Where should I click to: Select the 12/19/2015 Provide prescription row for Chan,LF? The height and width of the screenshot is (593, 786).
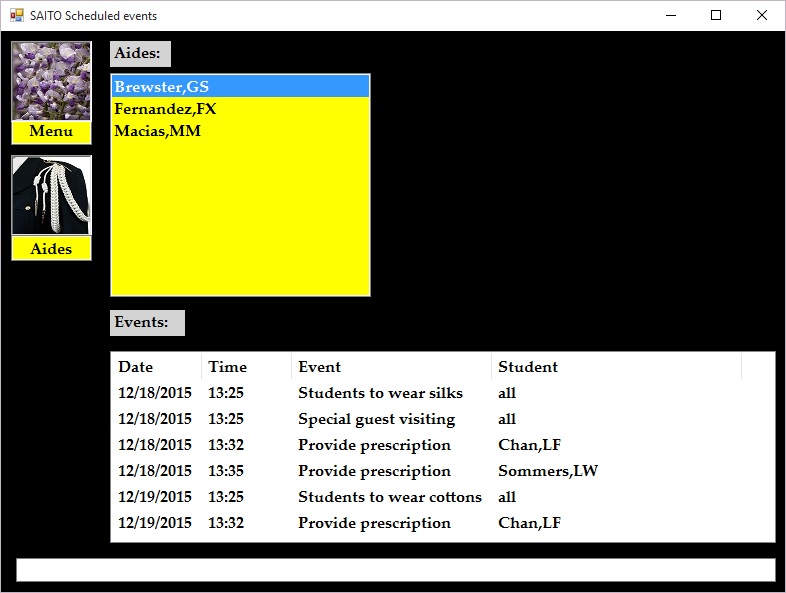point(374,523)
